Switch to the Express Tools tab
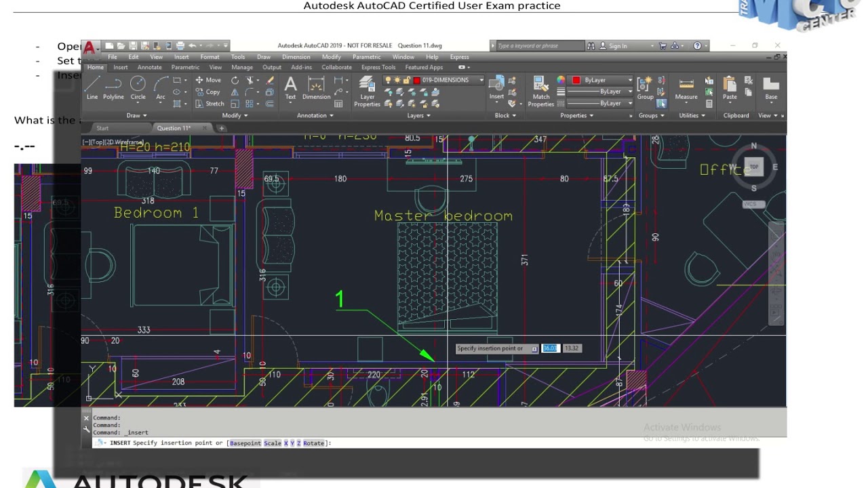 378,68
